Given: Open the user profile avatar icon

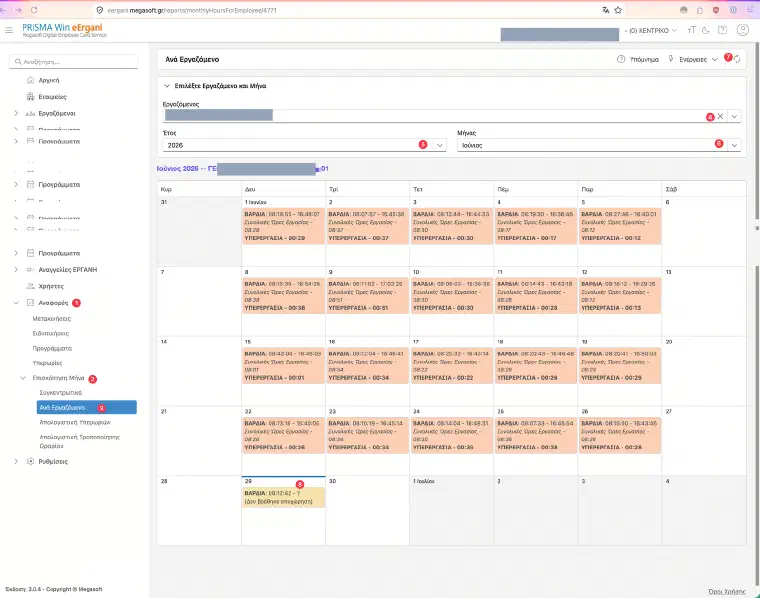Looking at the screenshot, I should [x=743, y=30].
